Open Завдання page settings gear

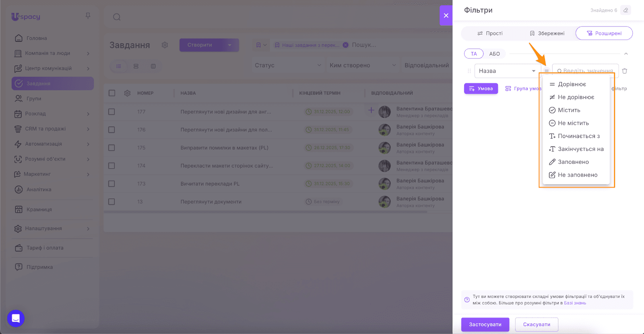(x=165, y=45)
